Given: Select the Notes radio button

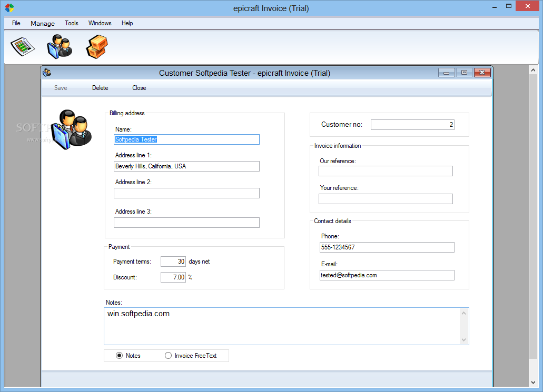Looking at the screenshot, I should click(119, 356).
